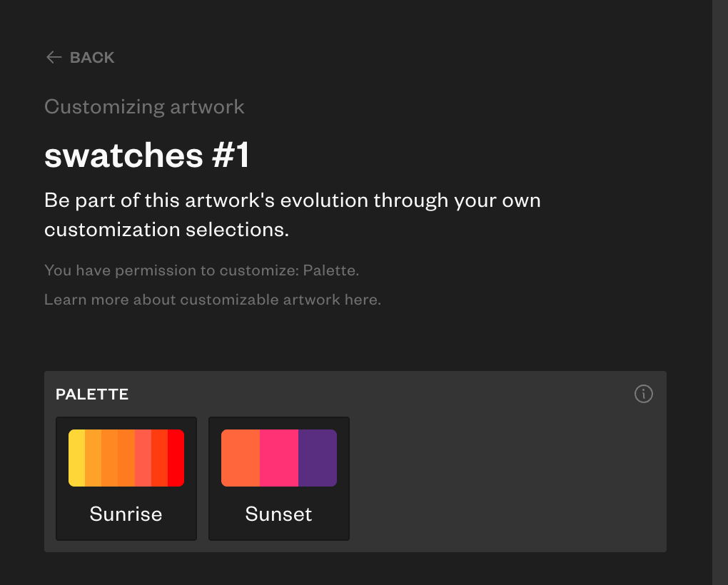The width and height of the screenshot is (728, 585).
Task: Click the coral stripe in Sunrise swatch
Action: coord(143,458)
